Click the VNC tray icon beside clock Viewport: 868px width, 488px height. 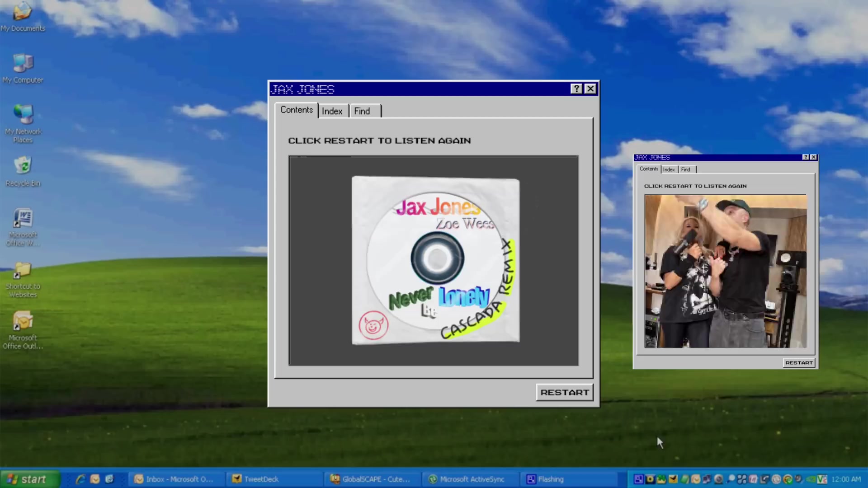(x=822, y=479)
